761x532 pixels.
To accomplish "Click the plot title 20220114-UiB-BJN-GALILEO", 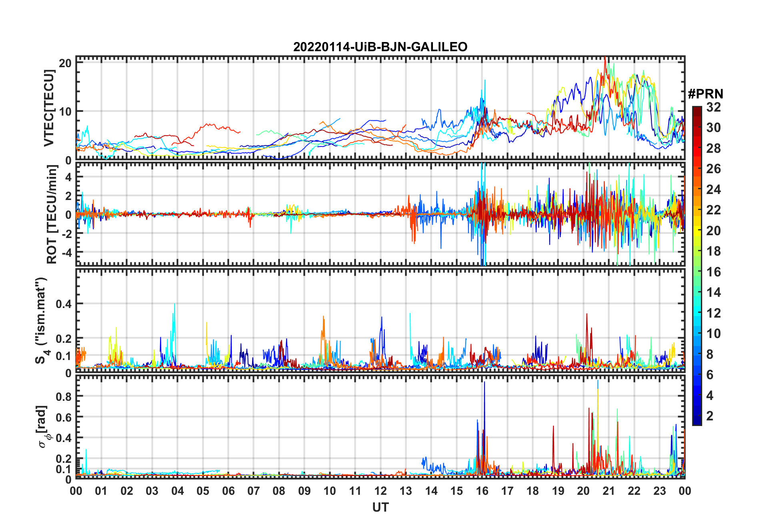I will point(380,47).
